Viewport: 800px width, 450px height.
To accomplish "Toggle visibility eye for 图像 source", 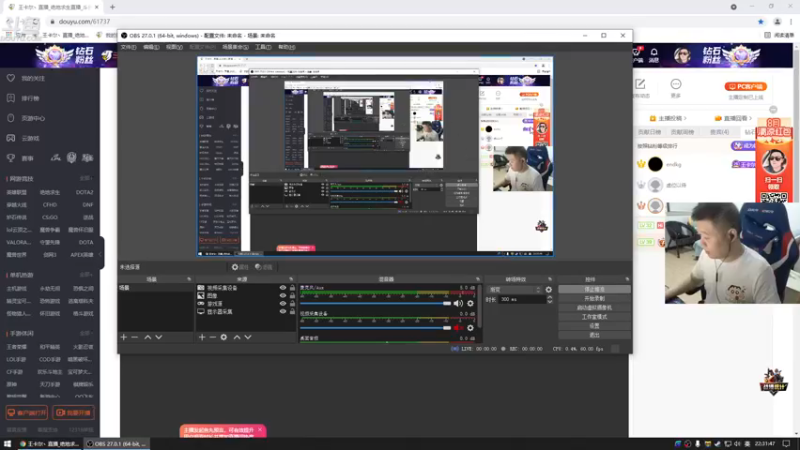I will [x=283, y=295].
